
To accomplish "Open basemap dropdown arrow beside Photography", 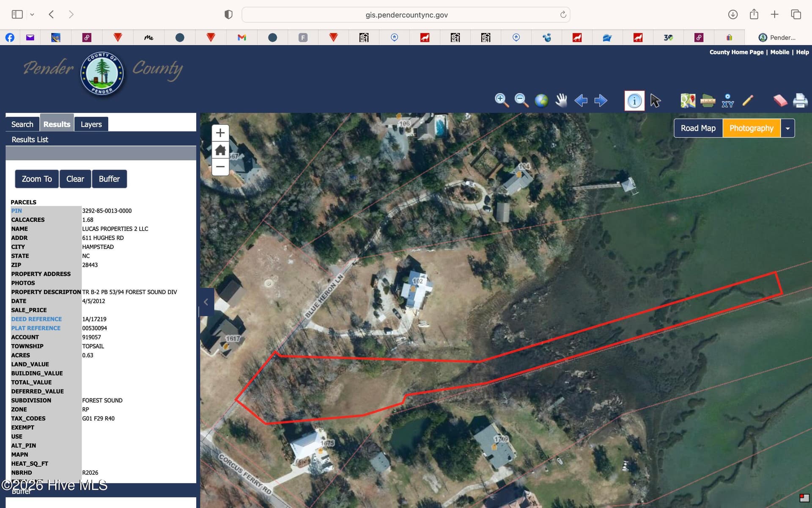I will [787, 128].
